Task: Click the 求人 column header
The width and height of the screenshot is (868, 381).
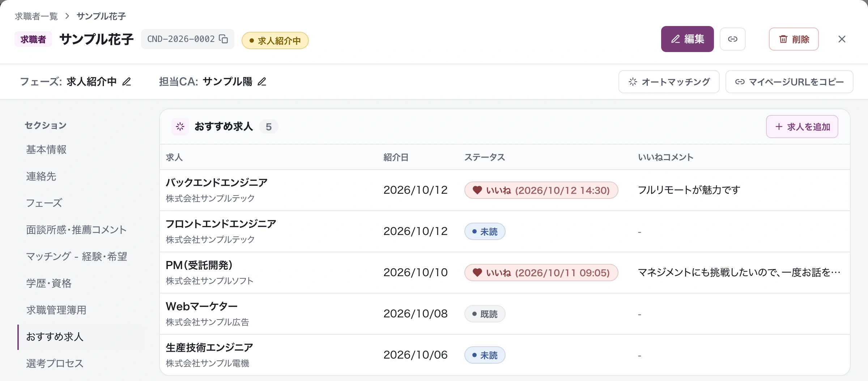Action: pyautogui.click(x=174, y=157)
